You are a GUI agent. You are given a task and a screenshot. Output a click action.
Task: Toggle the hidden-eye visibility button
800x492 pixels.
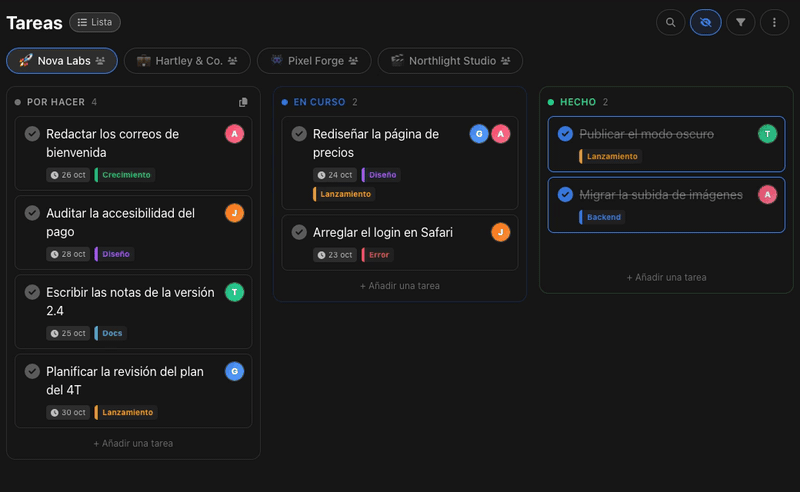pyautogui.click(x=706, y=22)
